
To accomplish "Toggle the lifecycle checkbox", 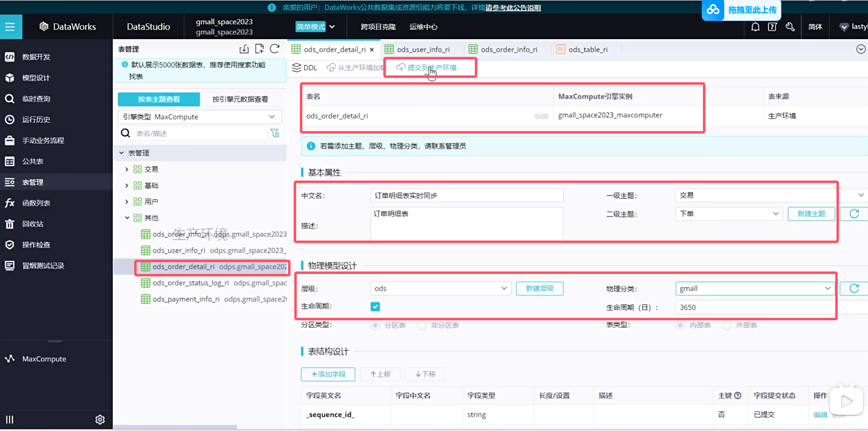I will click(375, 306).
